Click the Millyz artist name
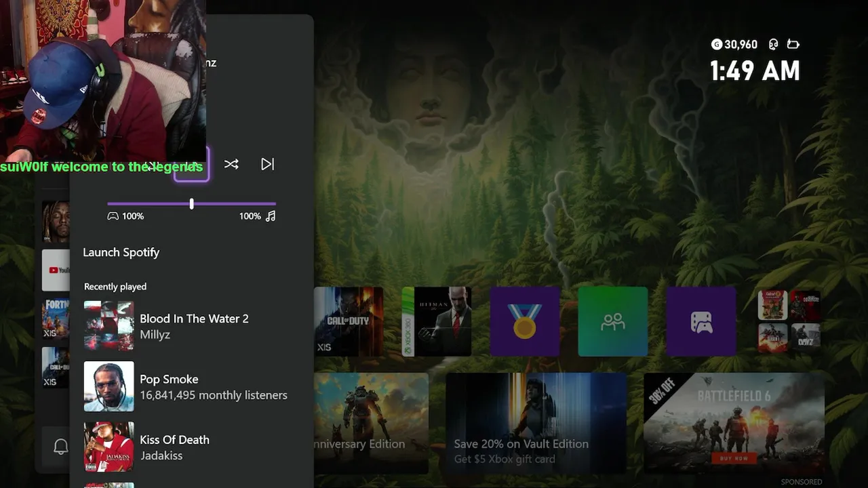868x488 pixels. 155,335
